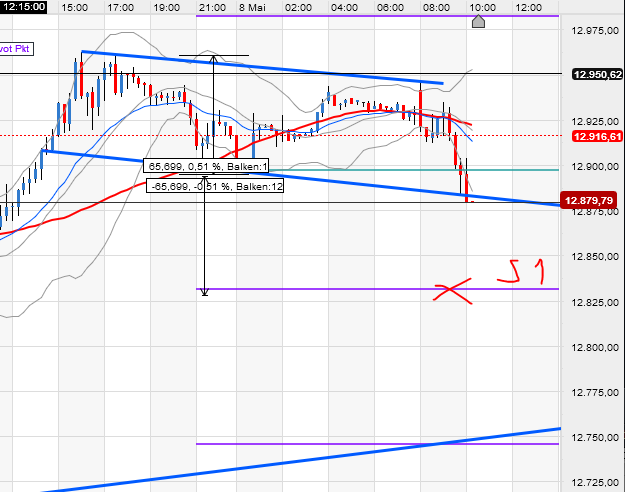Image resolution: width=625 pixels, height=492 pixels.
Task: Click the 12.725,00 price axis label
Action: click(x=595, y=483)
